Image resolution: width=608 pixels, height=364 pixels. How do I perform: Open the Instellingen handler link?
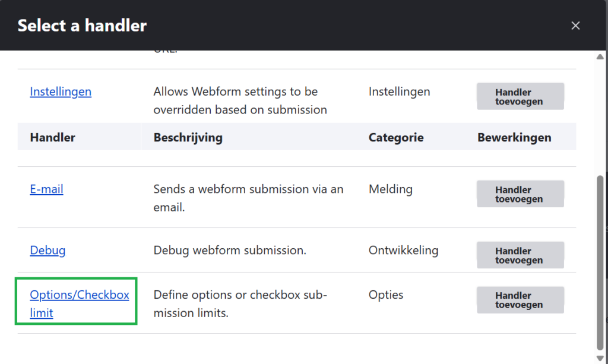[61, 92]
